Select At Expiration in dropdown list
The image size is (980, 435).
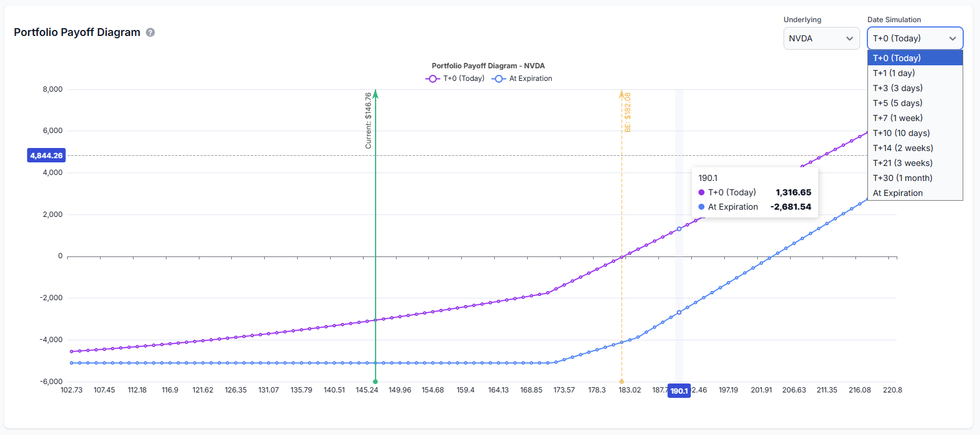tap(915, 193)
